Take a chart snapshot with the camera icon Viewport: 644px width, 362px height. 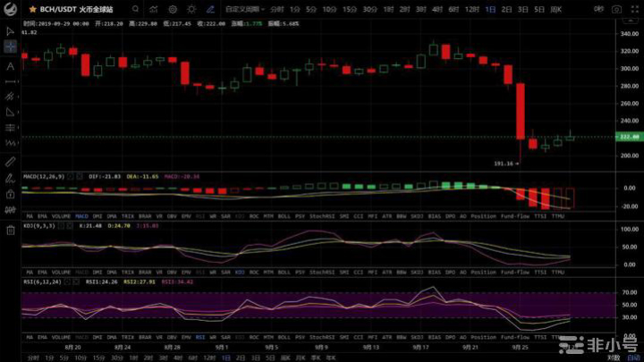click(x=617, y=8)
